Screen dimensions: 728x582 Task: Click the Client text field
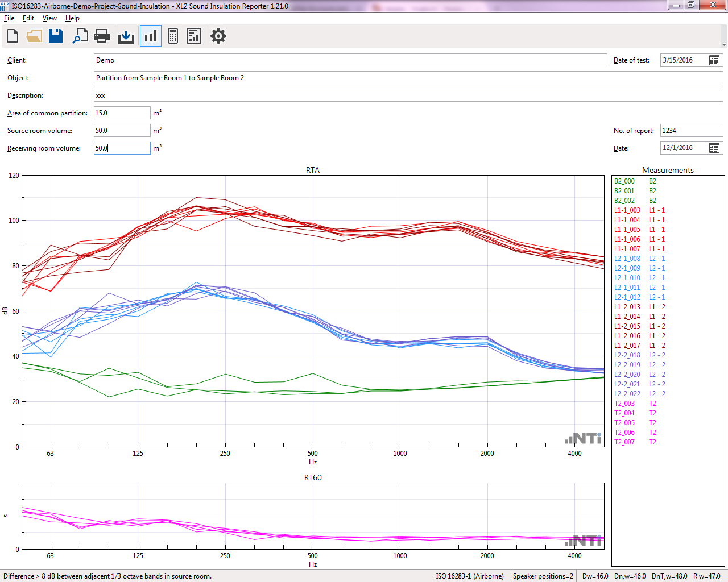click(x=350, y=60)
